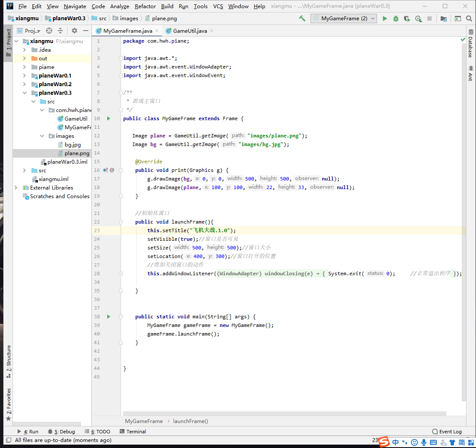
Task: Click the profiler run icon
Action: [418, 19]
